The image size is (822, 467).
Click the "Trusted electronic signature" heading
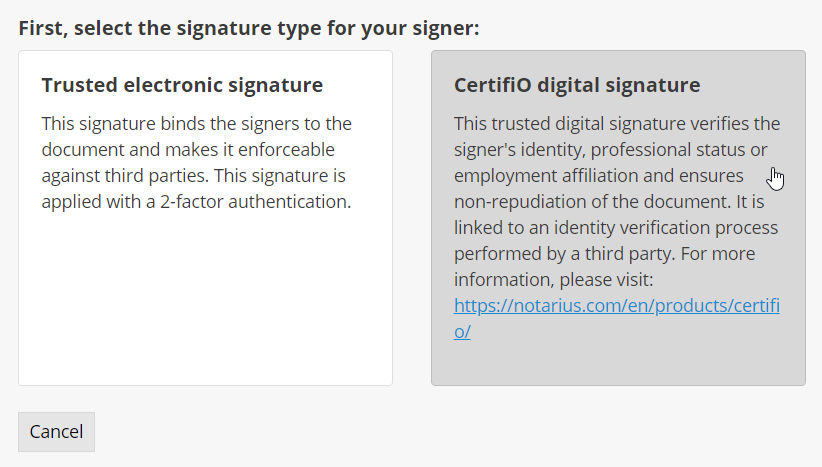coord(182,85)
